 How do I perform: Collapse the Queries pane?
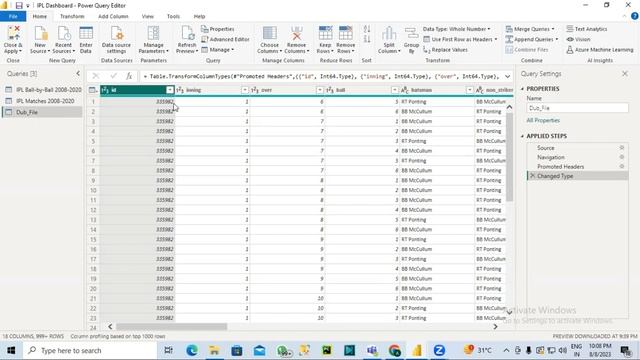point(78,73)
